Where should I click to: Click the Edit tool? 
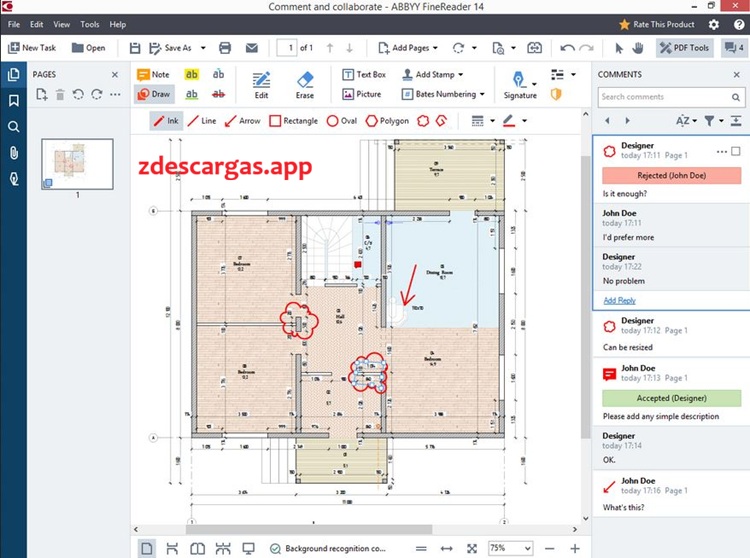(261, 85)
